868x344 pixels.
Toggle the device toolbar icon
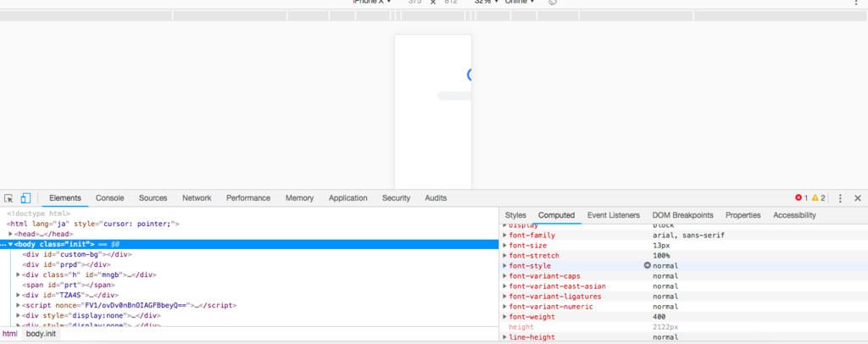click(x=25, y=198)
